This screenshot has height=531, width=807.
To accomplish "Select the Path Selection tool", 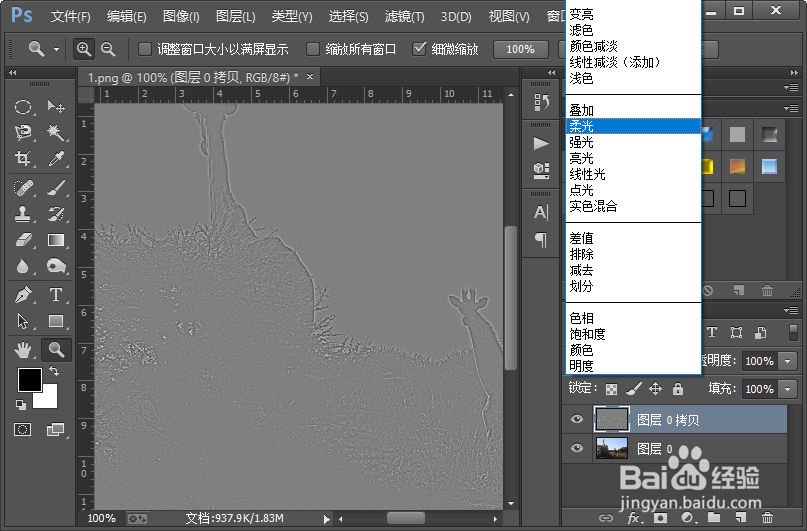I will tap(23, 321).
